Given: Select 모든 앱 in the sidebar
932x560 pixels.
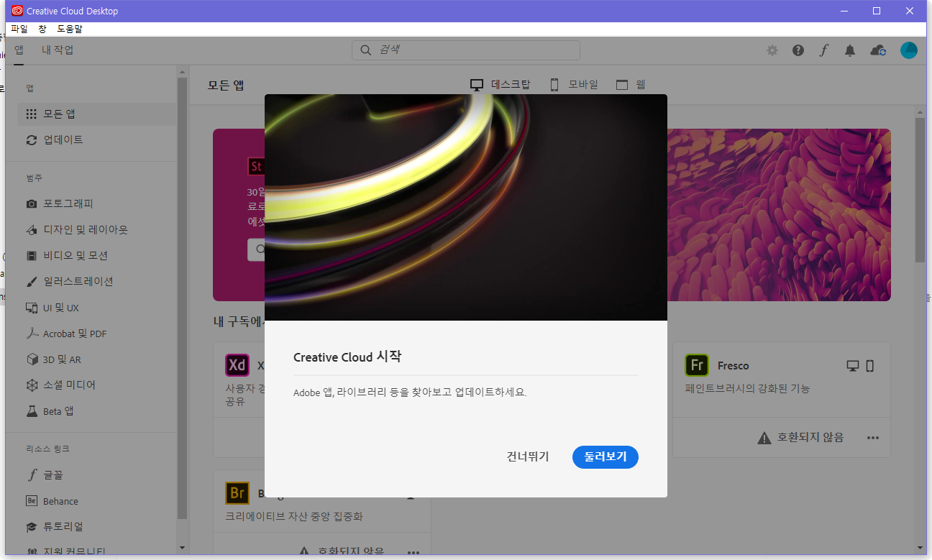Looking at the screenshot, I should [x=96, y=114].
